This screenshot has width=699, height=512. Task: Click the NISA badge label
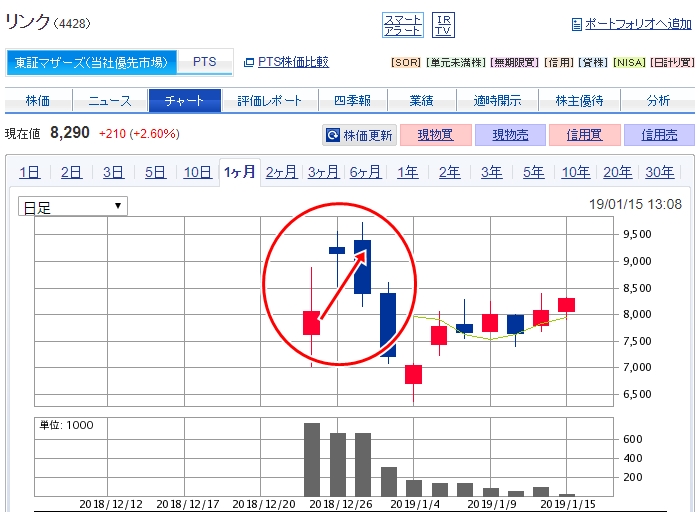tap(626, 62)
